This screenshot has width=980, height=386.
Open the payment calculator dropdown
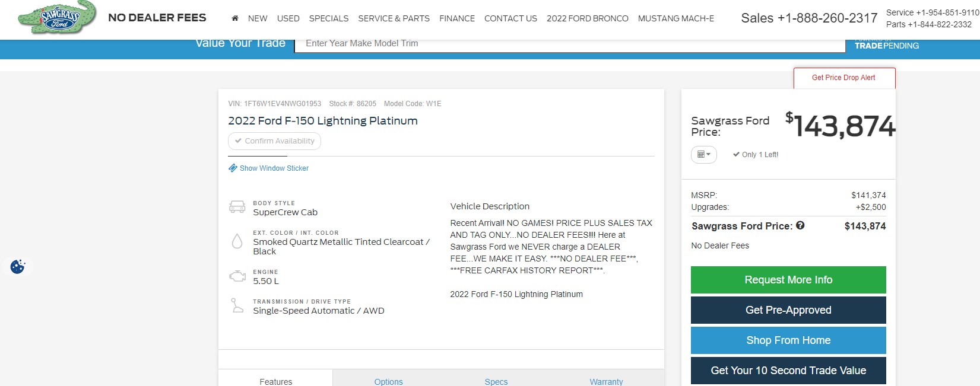[703, 155]
